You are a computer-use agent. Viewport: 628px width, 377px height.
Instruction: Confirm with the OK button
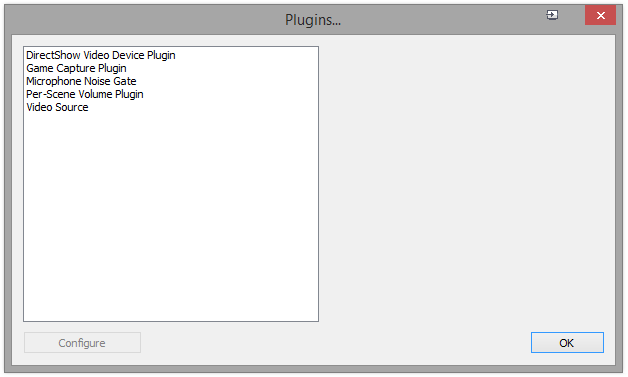tap(567, 343)
